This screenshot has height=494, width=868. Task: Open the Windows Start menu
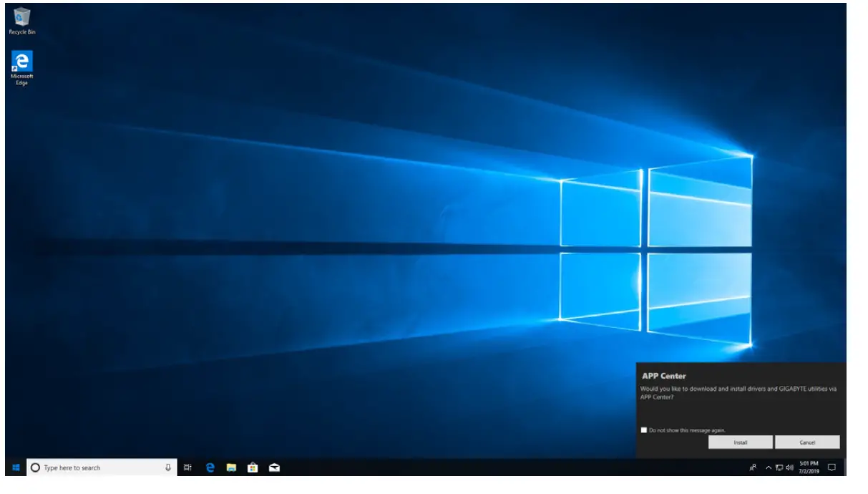(x=16, y=468)
